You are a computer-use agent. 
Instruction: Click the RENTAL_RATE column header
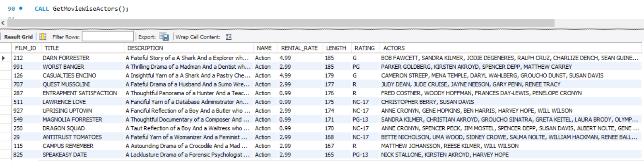(299, 48)
